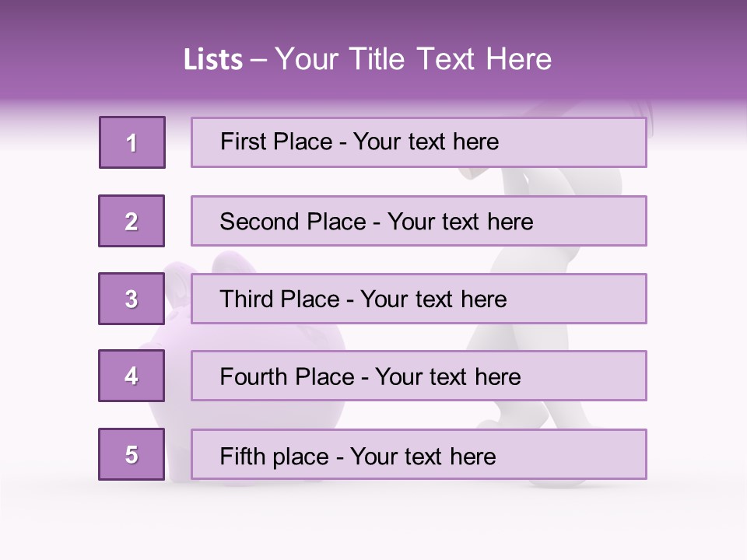
Task: Click the bold word Lists in title
Action: pyautogui.click(x=213, y=59)
